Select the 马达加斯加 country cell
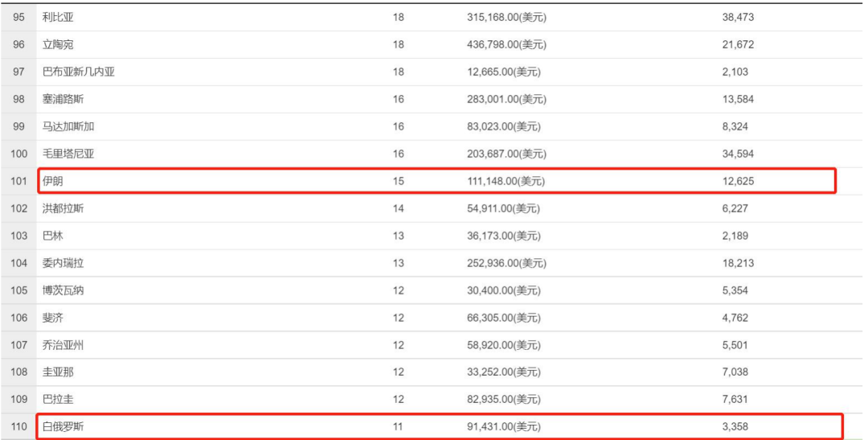868x440 pixels. [x=68, y=126]
